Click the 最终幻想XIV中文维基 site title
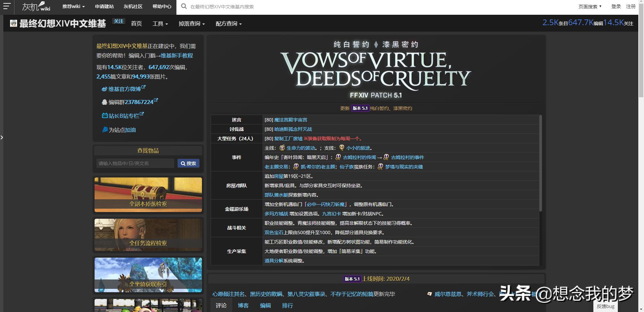The image size is (644, 312). click(x=63, y=23)
